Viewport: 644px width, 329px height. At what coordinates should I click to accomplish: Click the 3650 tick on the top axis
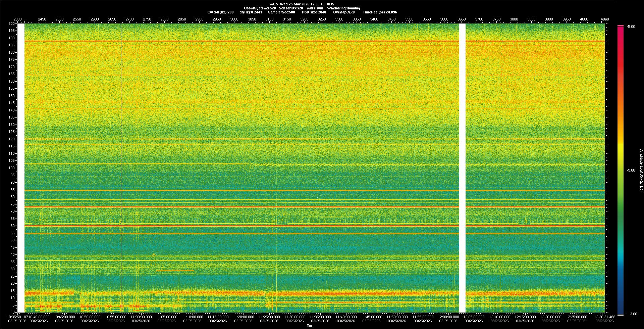[x=462, y=19]
